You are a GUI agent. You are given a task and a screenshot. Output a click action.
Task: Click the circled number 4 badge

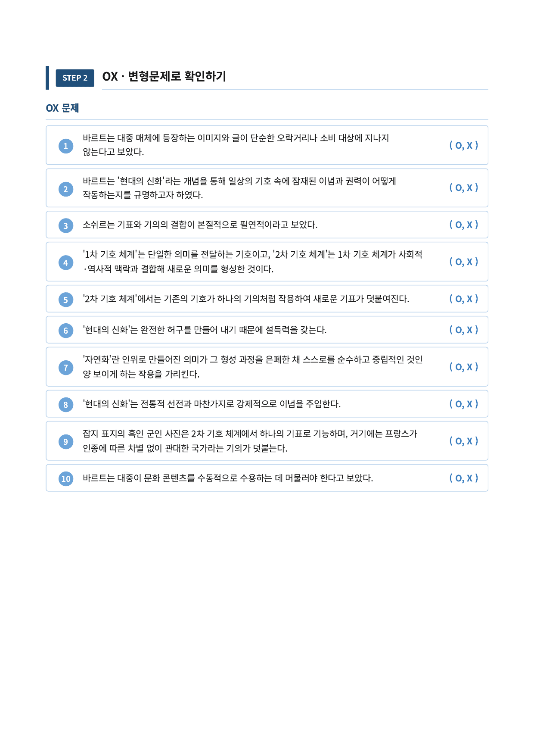click(x=66, y=262)
